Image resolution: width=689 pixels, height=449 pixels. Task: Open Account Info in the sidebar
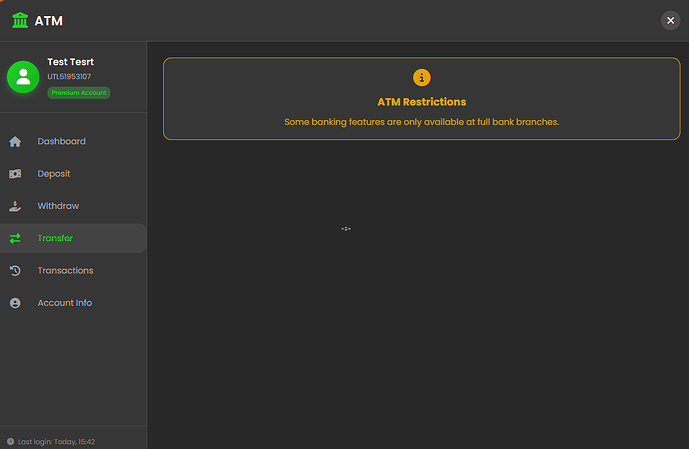pyautogui.click(x=73, y=303)
